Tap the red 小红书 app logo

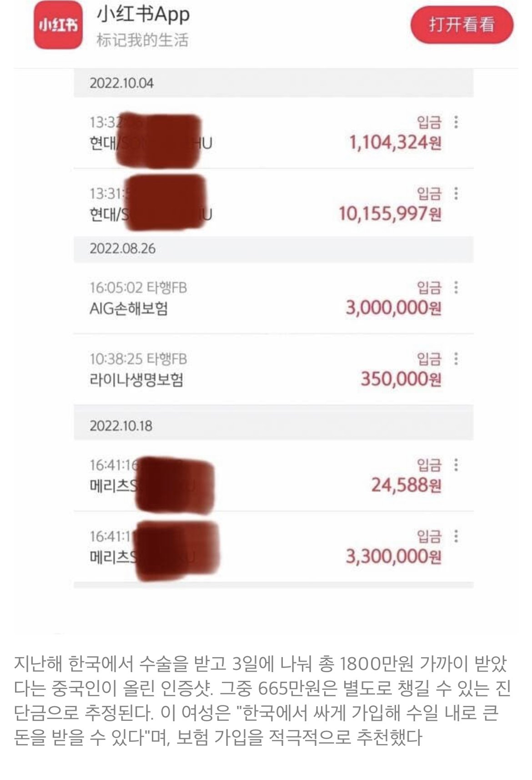click(x=58, y=25)
